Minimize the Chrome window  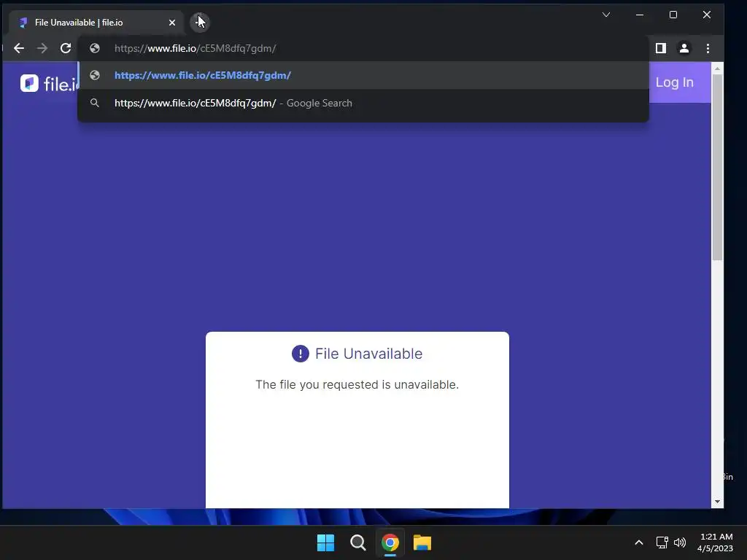coord(640,15)
